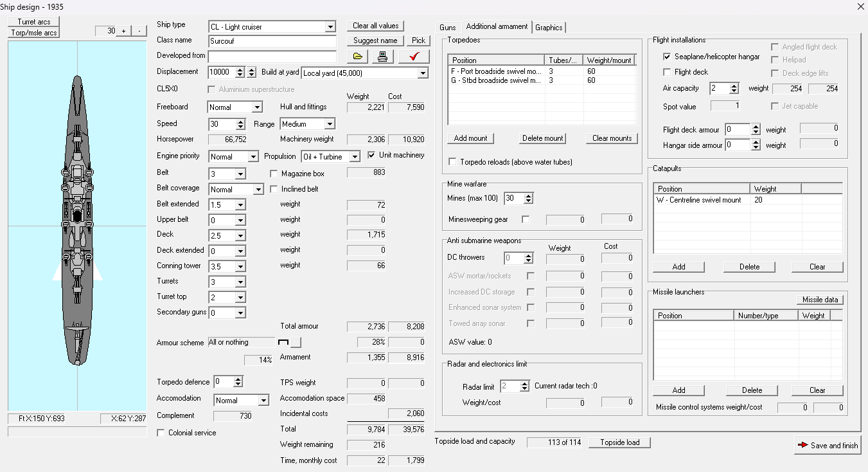Expand the Freeboard dropdown
The width and height of the screenshot is (868, 472).
(257, 107)
